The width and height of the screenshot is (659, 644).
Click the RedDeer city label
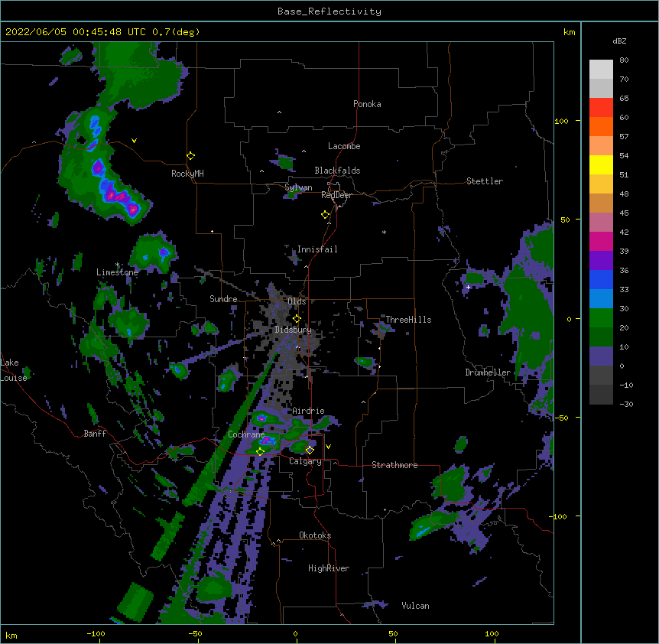point(336,195)
